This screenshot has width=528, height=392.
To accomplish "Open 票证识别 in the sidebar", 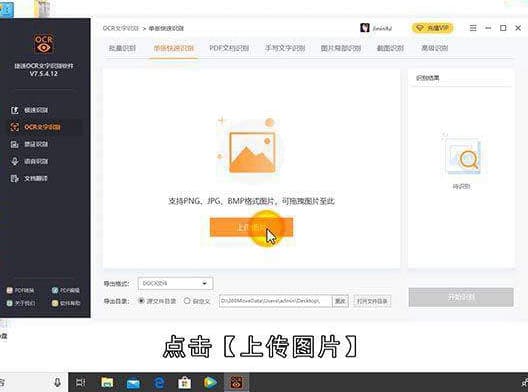I will pyautogui.click(x=30, y=144).
